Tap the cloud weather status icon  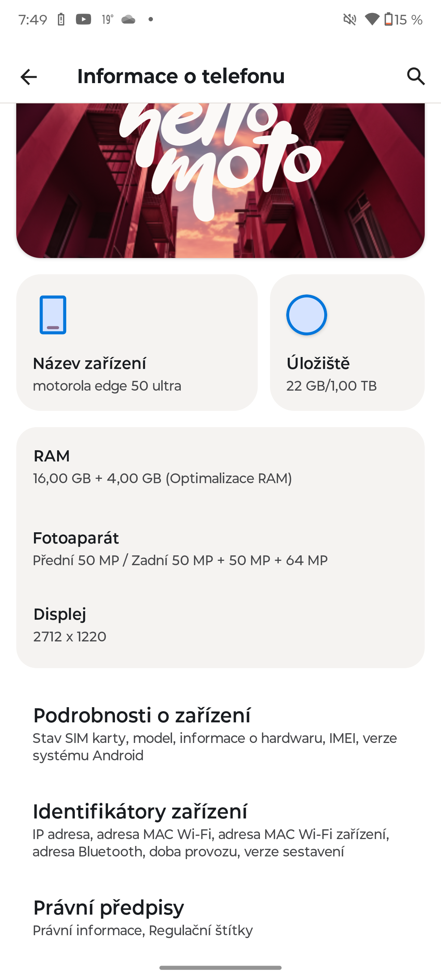point(128,19)
